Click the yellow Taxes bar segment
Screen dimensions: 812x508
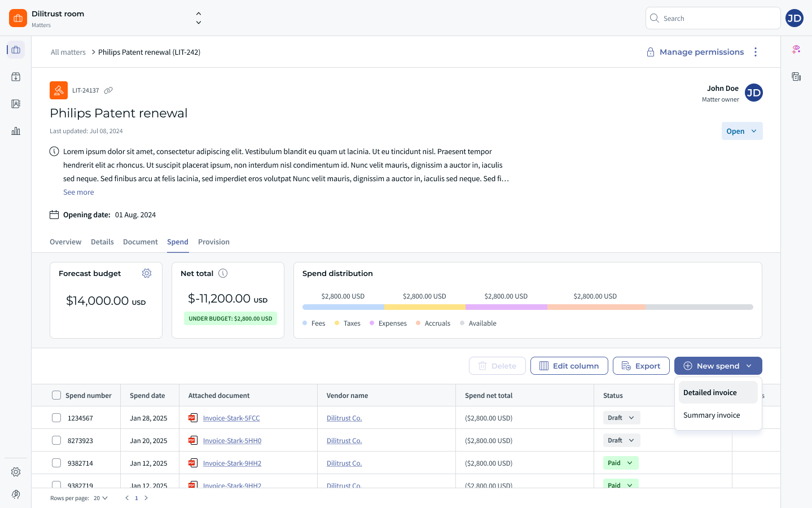pos(425,307)
